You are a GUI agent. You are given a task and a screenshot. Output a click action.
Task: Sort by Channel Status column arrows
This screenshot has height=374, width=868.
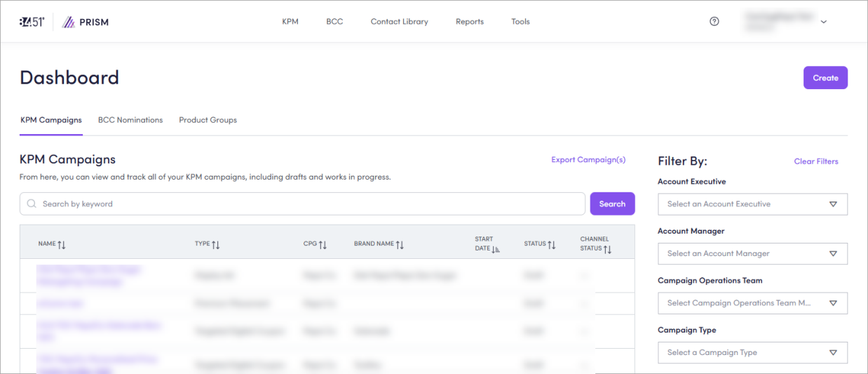click(x=607, y=249)
